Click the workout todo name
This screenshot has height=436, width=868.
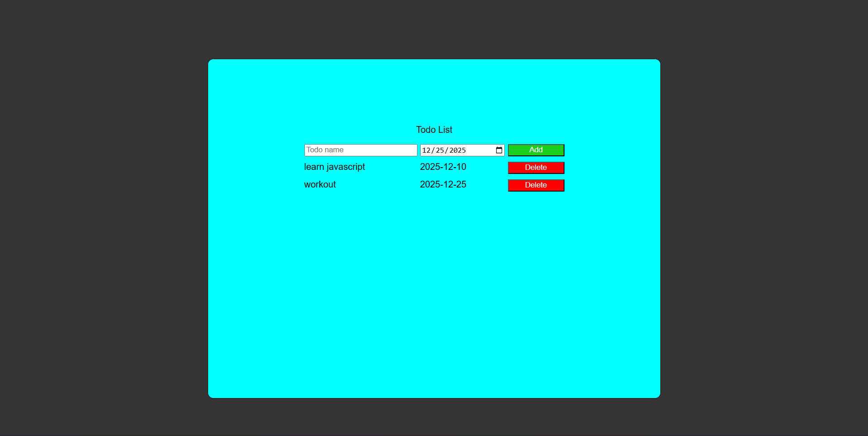point(320,184)
